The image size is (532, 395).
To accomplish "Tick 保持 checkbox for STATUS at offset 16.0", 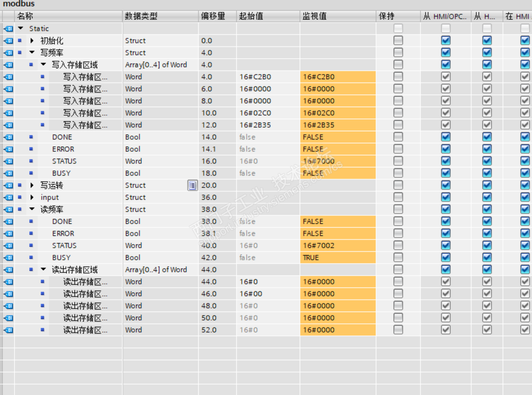I will pyautogui.click(x=398, y=161).
